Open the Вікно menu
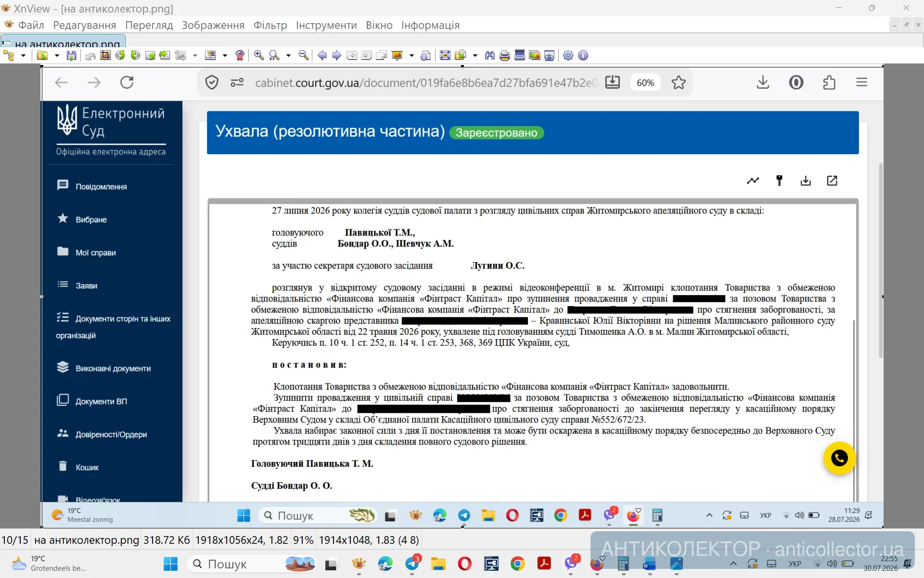924x578 pixels. click(379, 25)
